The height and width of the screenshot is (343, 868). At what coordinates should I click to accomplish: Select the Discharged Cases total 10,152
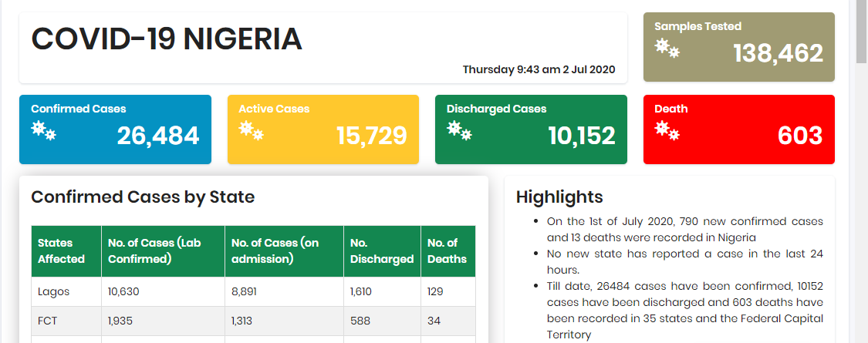pyautogui.click(x=582, y=136)
